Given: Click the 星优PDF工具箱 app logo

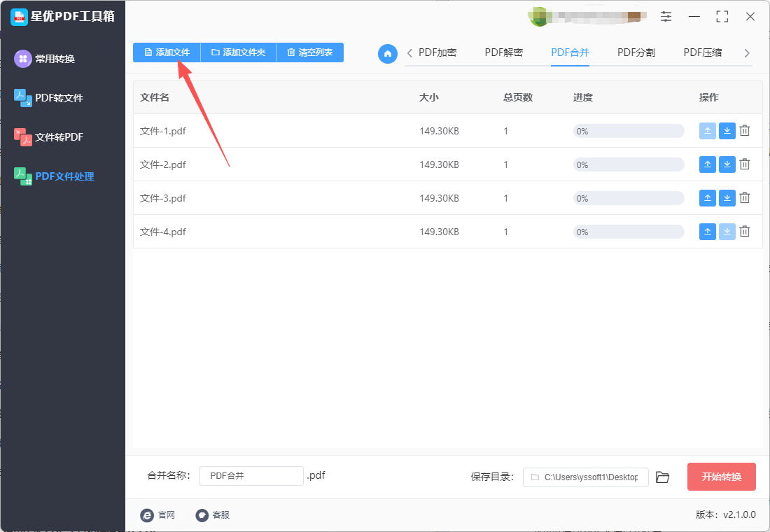Looking at the screenshot, I should pyautogui.click(x=19, y=17).
